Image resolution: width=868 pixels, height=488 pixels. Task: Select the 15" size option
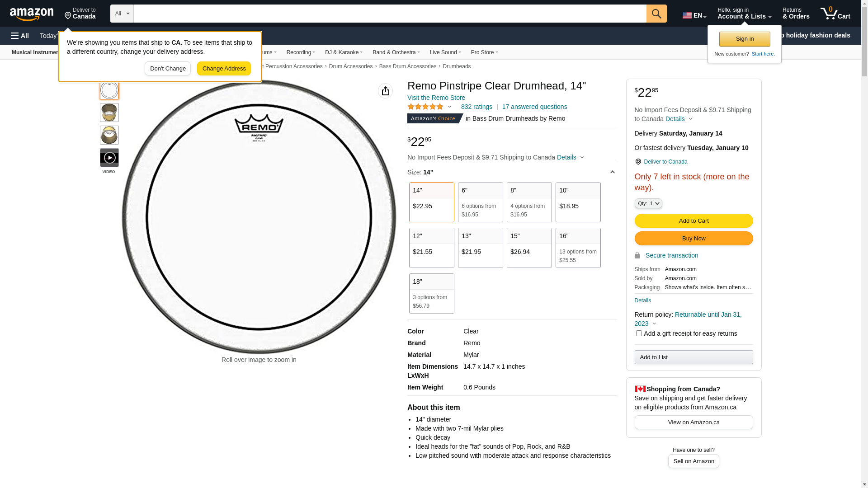click(529, 248)
